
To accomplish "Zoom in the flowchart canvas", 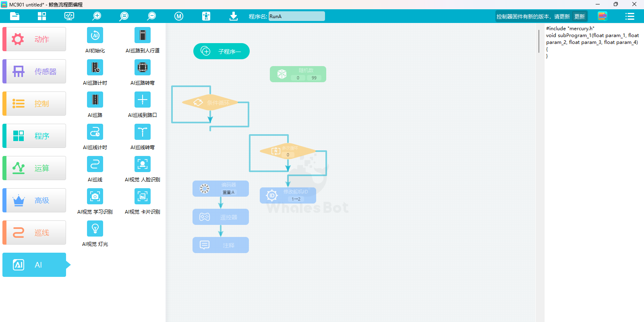I will click(x=97, y=16).
